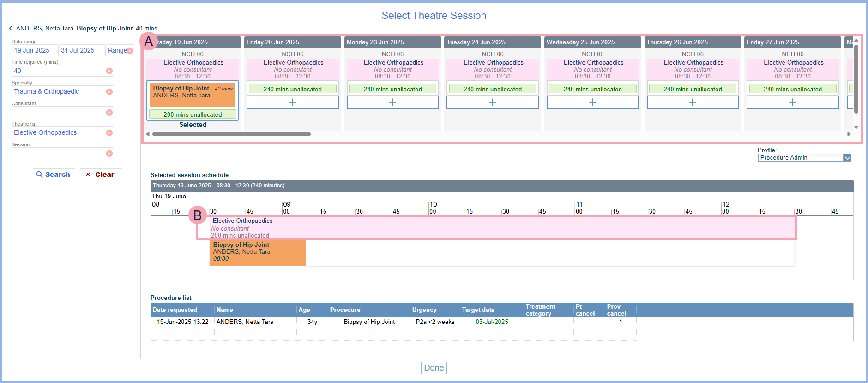Clear the Time required field with its red x

tap(109, 71)
